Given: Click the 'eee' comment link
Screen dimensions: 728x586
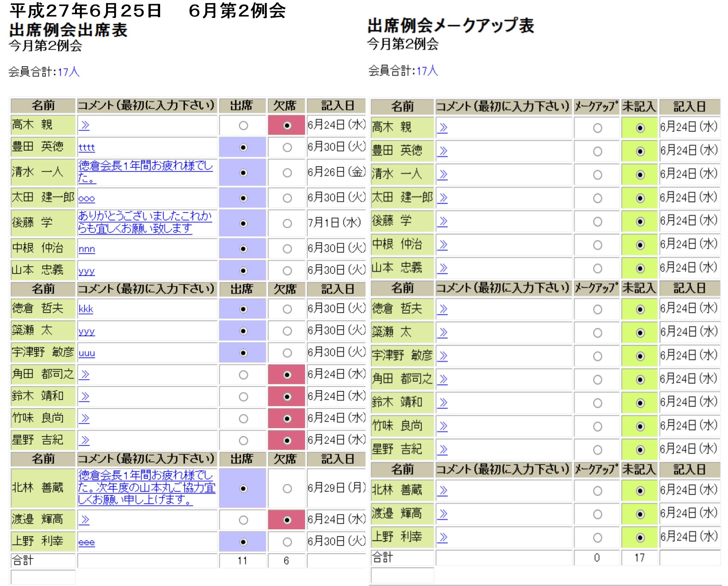Looking at the screenshot, I should click(87, 542).
